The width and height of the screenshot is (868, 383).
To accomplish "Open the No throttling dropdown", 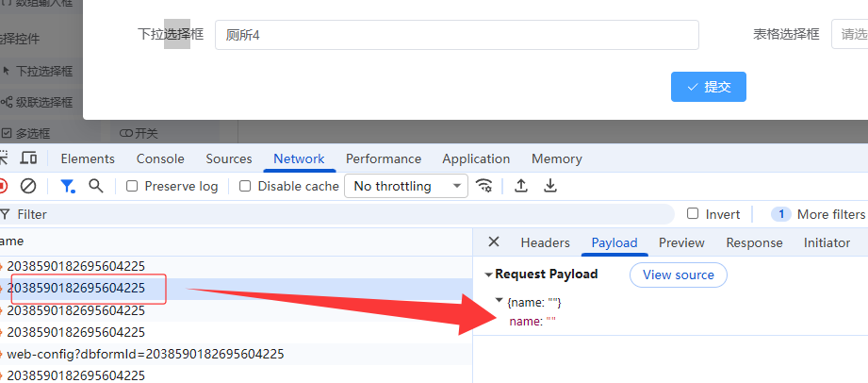I will pos(405,186).
